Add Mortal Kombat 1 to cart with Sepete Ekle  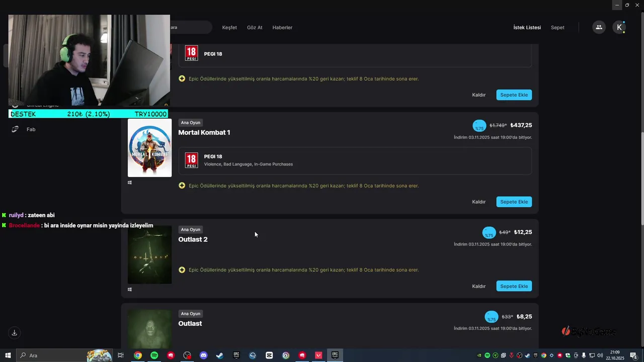(514, 202)
